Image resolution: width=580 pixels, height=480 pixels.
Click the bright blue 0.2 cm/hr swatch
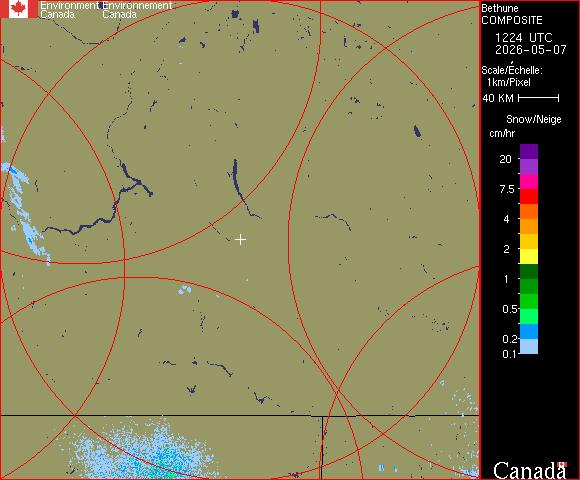tap(529, 331)
